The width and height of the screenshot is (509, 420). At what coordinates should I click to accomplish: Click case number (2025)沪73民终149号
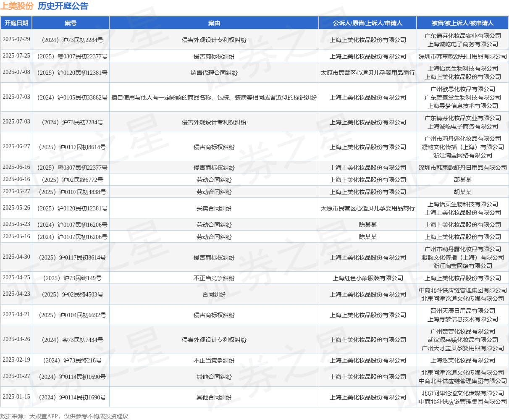coord(71,278)
